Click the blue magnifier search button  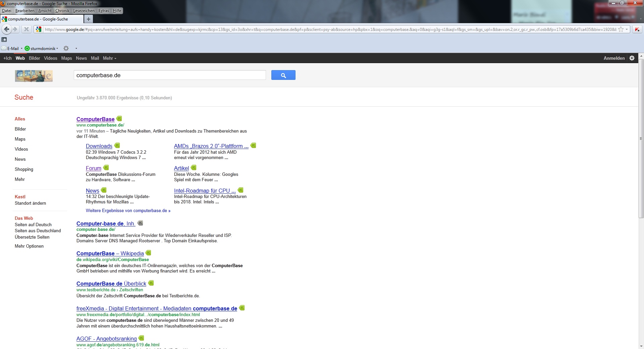click(283, 75)
